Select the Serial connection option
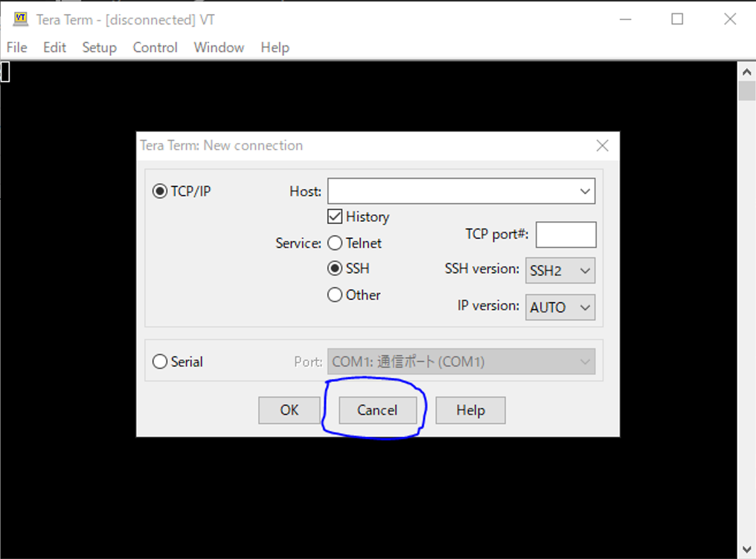 click(159, 362)
